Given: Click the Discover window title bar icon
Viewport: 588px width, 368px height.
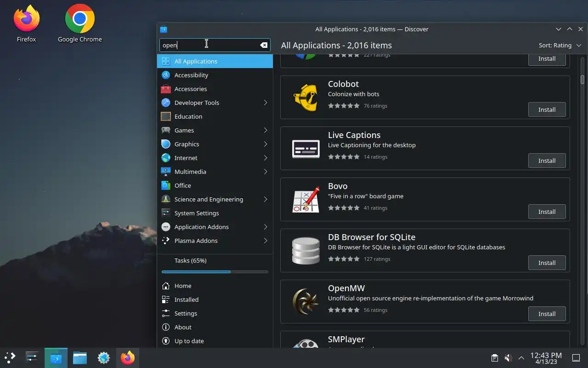Looking at the screenshot, I should pos(164,29).
